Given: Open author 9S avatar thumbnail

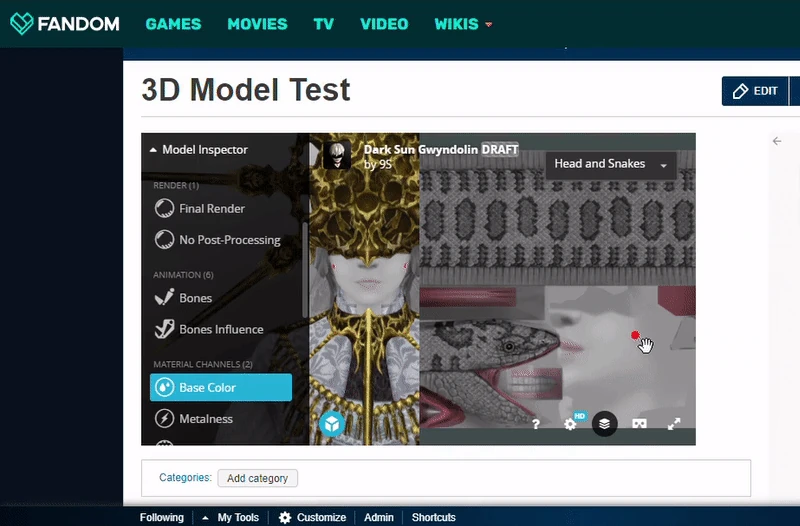Looking at the screenshot, I should click(337, 155).
